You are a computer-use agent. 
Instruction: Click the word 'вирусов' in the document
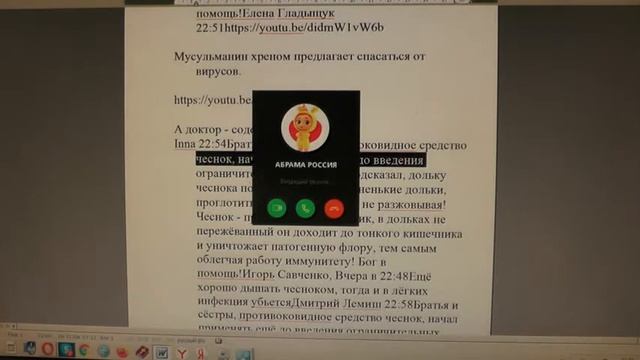(218, 71)
